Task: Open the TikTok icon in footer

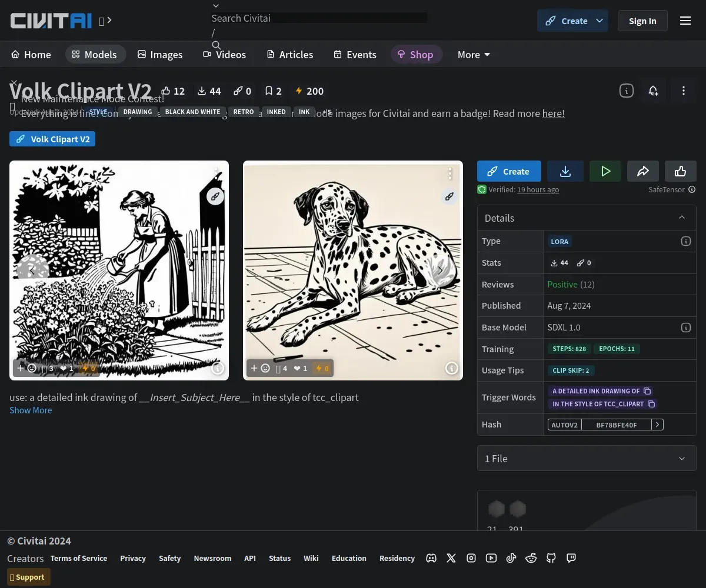Action: [x=511, y=558]
